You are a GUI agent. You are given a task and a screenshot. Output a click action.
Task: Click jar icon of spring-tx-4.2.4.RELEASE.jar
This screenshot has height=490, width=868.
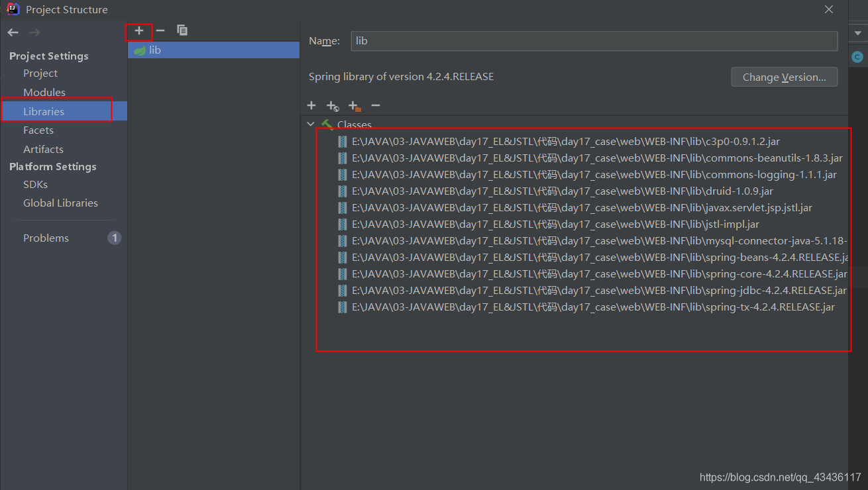pyautogui.click(x=343, y=307)
